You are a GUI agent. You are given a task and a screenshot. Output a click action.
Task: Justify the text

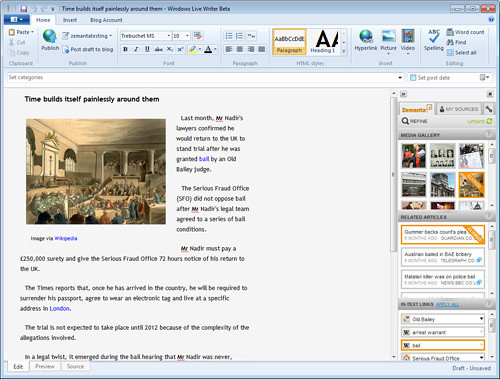tap(262, 49)
